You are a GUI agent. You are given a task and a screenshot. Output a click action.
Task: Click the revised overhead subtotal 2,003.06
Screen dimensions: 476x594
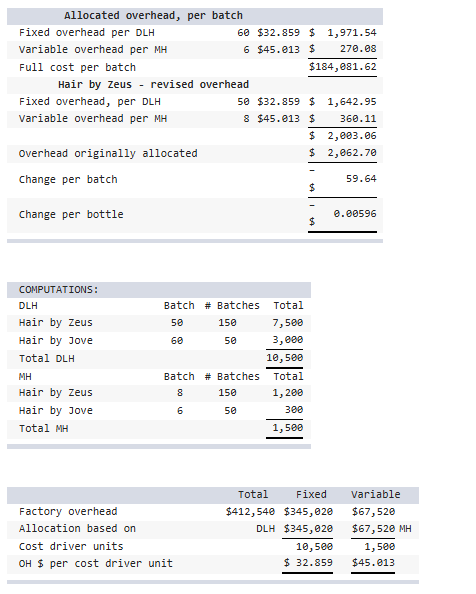pyautogui.click(x=352, y=136)
